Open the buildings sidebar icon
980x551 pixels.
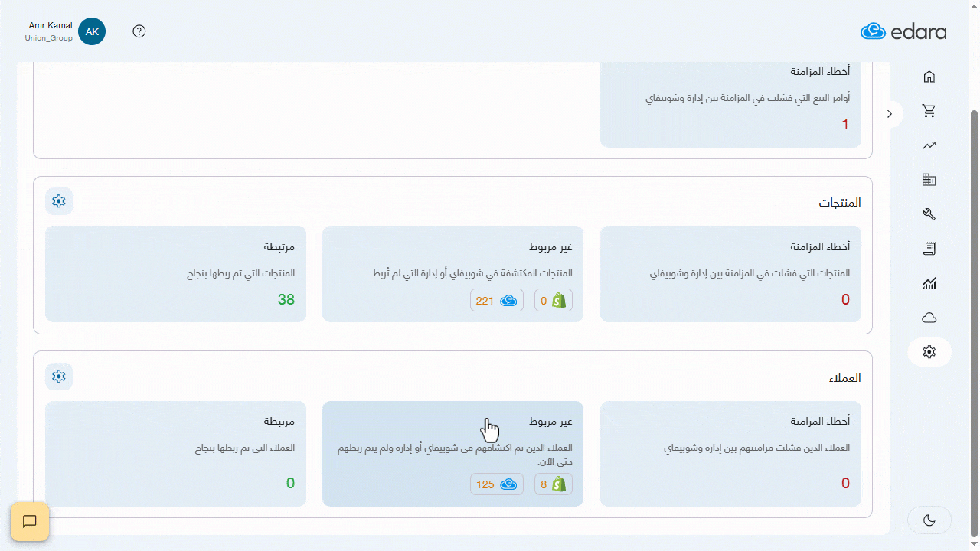(929, 180)
